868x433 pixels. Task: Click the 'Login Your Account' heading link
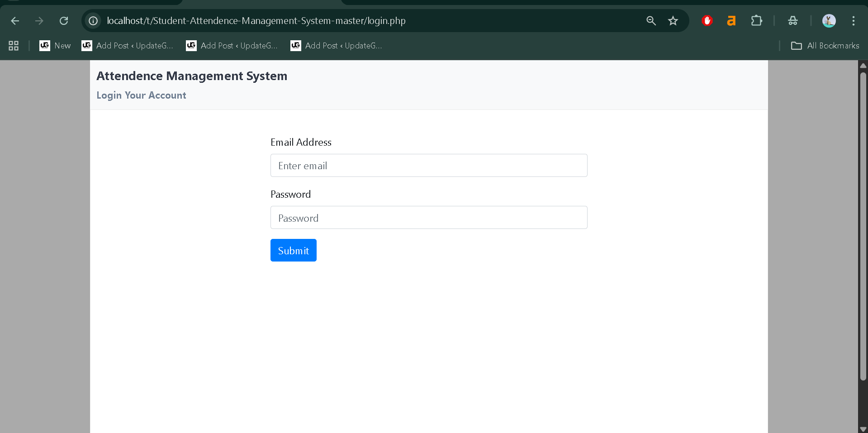tap(141, 95)
